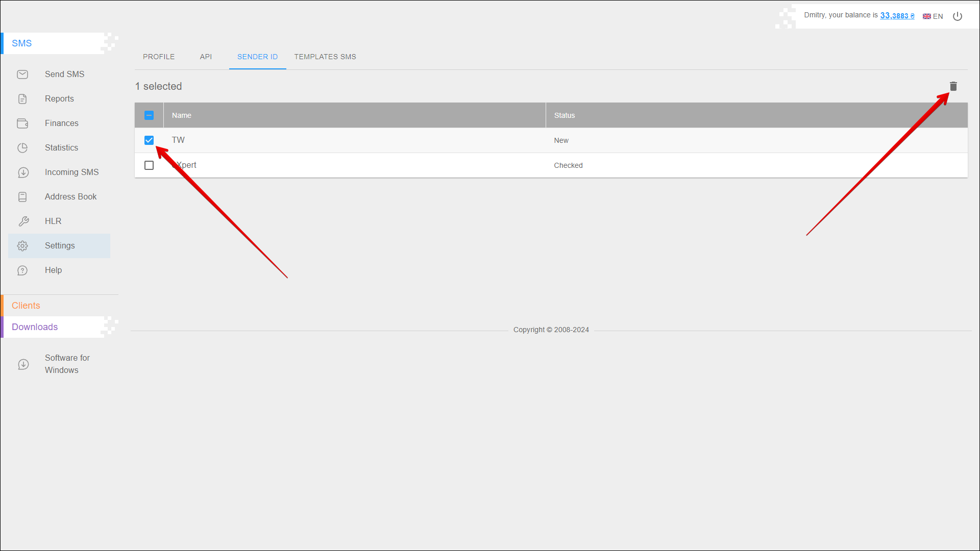Click the Statistics pie chart icon
Viewport: 980px width, 551px height.
click(22, 148)
